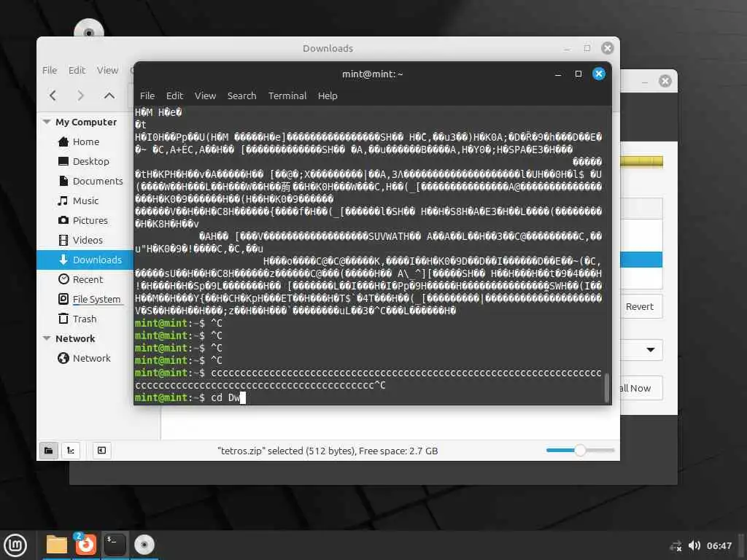
Task: Hide the sidebar using footer button
Action: pyautogui.click(x=101, y=451)
